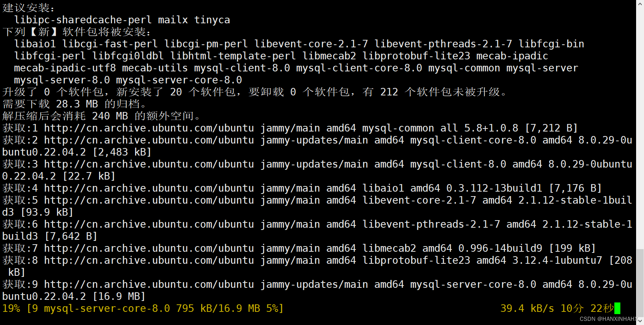Click 'mysql-server-core-8.0' in the new packages list
Screen dimensions: 644x325
coord(179,80)
